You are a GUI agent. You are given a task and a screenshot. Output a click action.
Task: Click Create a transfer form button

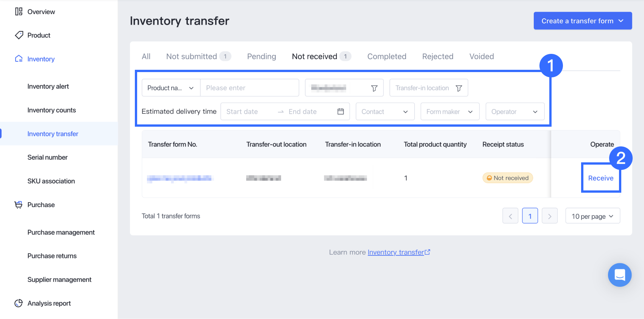click(582, 21)
